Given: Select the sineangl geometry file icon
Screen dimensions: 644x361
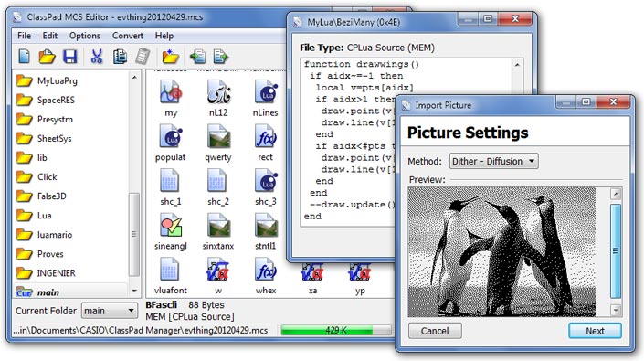Looking at the screenshot, I should tap(171, 226).
